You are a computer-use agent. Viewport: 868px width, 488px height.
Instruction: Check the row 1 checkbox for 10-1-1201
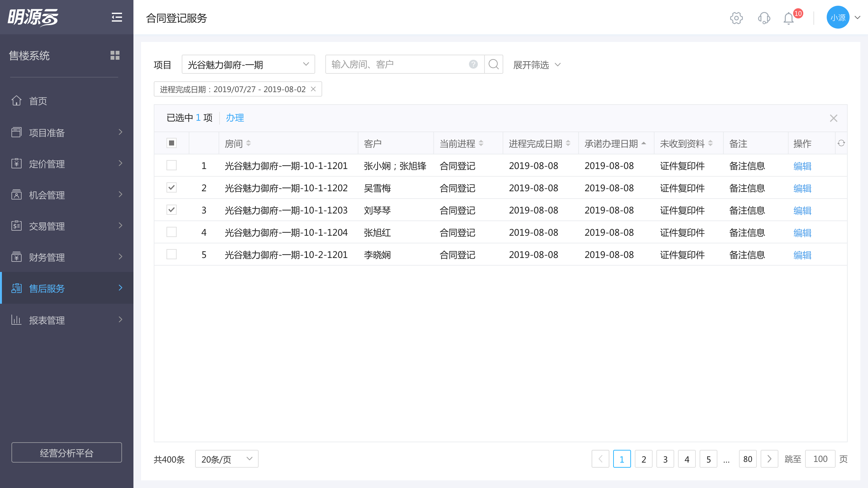pos(172,165)
